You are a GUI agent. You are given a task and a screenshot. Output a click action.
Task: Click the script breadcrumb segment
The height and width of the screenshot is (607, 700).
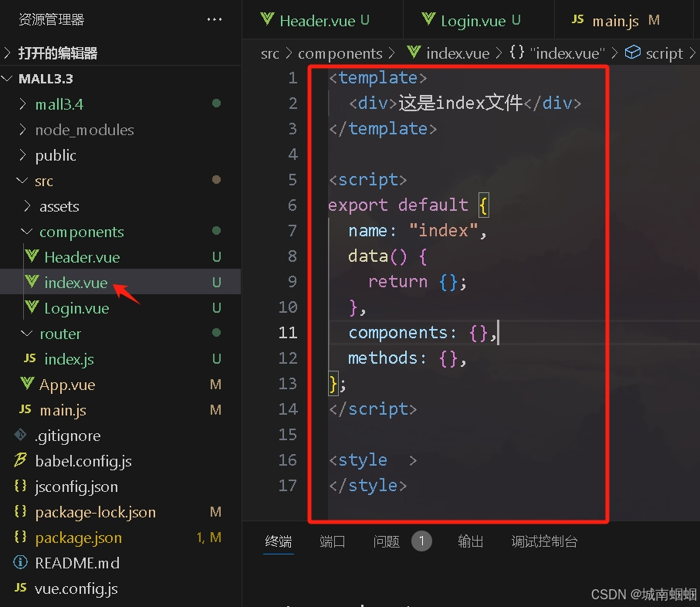(664, 53)
